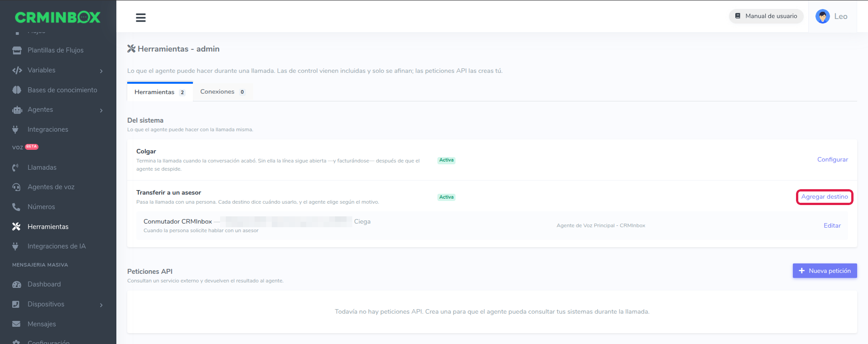Viewport: 868px width, 344px height.
Task: Click Editar for Conmutador CRMInbox
Action: pyautogui.click(x=832, y=225)
